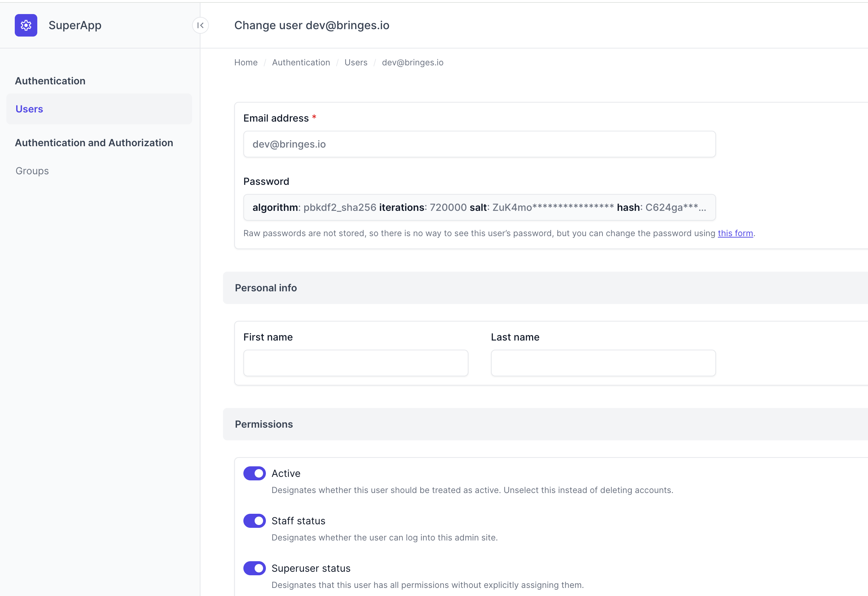Click the Personal info section header

(x=266, y=288)
